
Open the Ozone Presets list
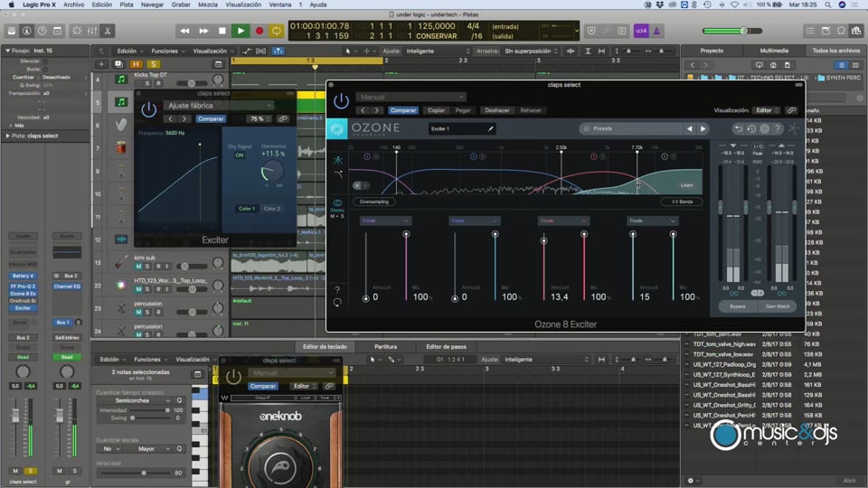pyautogui.click(x=632, y=129)
